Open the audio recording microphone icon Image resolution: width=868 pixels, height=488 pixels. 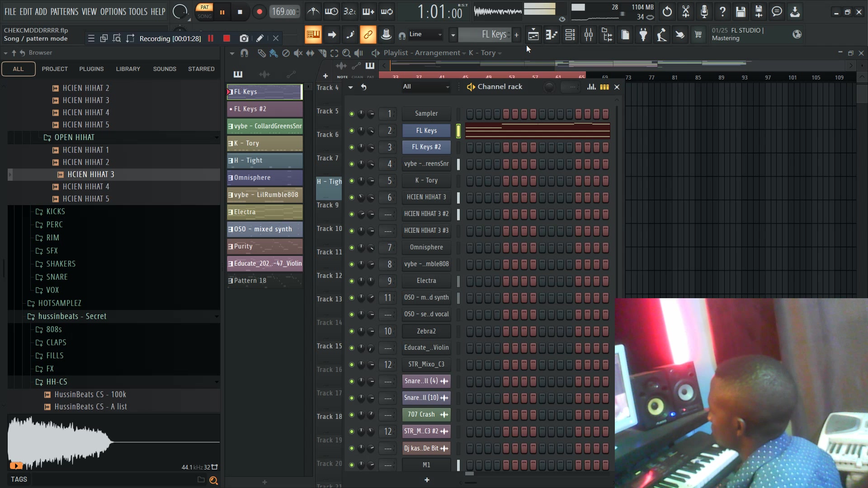click(704, 12)
